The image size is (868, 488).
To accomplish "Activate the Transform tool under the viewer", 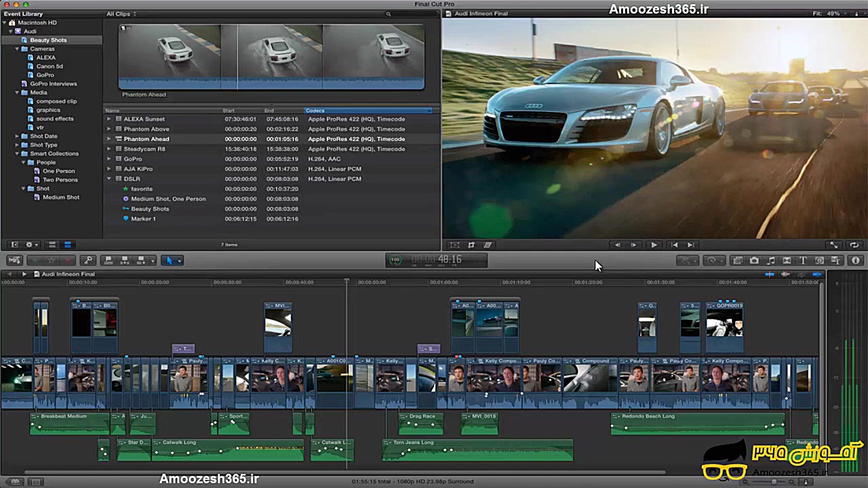I will pyautogui.click(x=455, y=245).
